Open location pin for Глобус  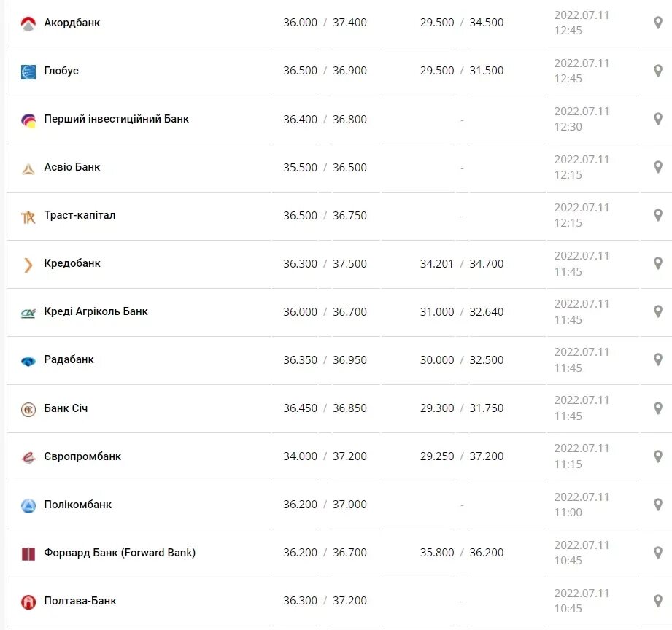coord(658,71)
